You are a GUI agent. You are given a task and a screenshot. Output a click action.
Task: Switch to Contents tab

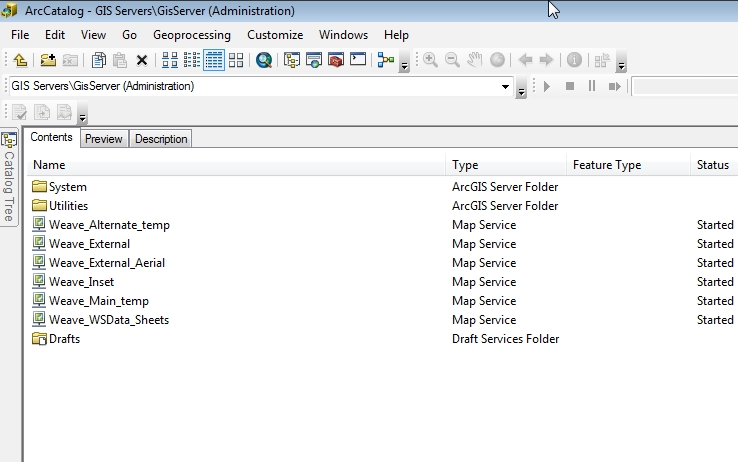tap(51, 137)
